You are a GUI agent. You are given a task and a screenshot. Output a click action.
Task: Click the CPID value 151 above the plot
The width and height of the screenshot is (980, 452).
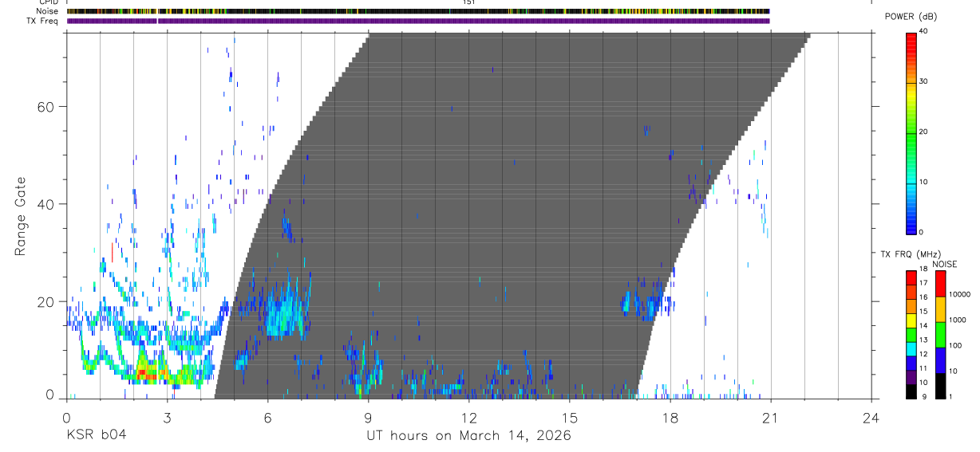point(468,2)
